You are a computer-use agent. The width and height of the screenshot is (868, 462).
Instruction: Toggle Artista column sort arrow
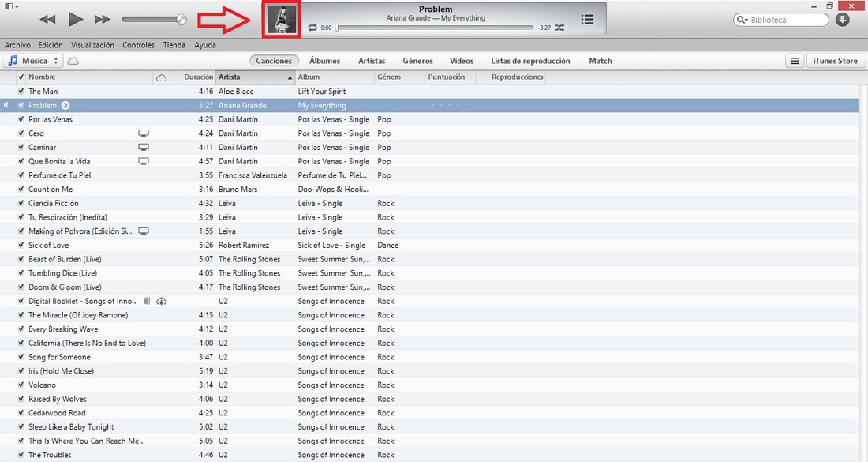[290, 77]
